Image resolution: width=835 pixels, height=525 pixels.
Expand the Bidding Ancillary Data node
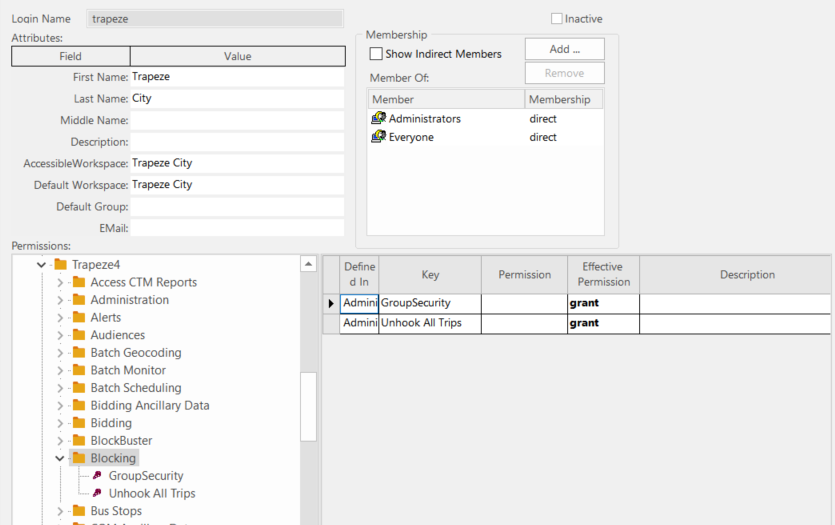60,405
